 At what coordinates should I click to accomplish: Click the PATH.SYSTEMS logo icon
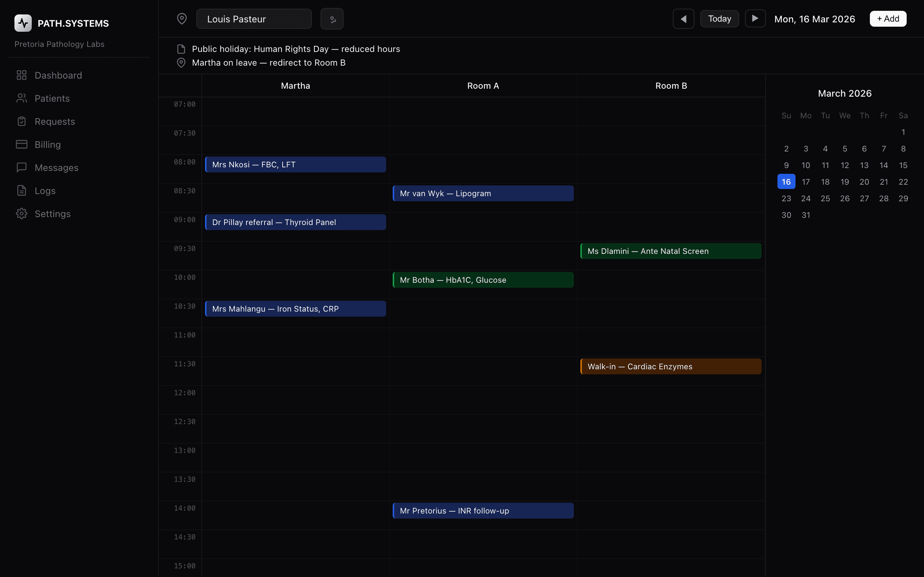pos(22,23)
